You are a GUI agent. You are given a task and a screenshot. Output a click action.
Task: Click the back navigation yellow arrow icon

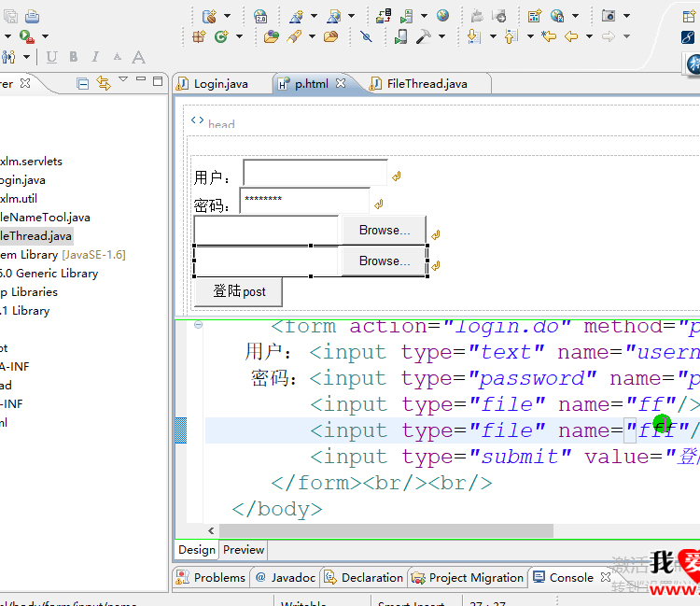tap(571, 36)
